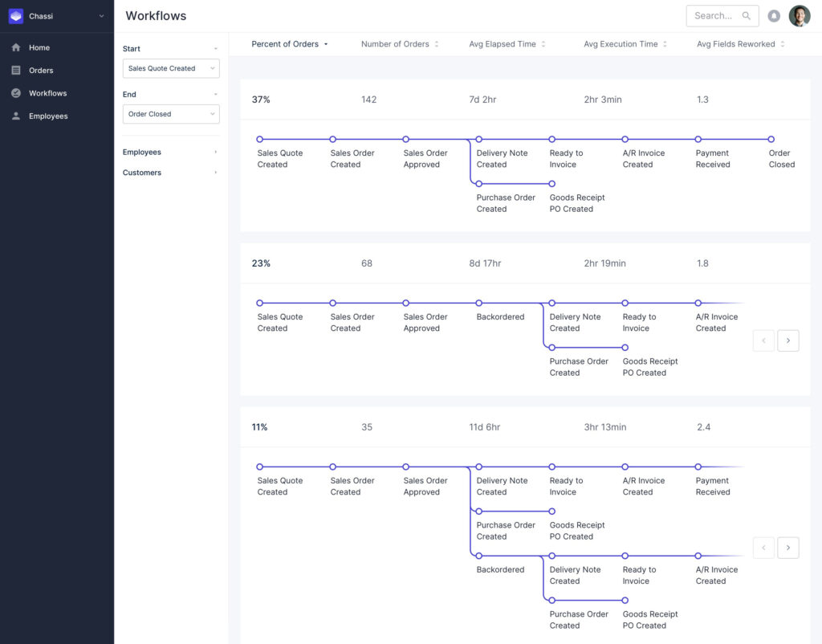822x644 pixels.
Task: Select Backordered node in 23% workflow
Action: point(478,303)
